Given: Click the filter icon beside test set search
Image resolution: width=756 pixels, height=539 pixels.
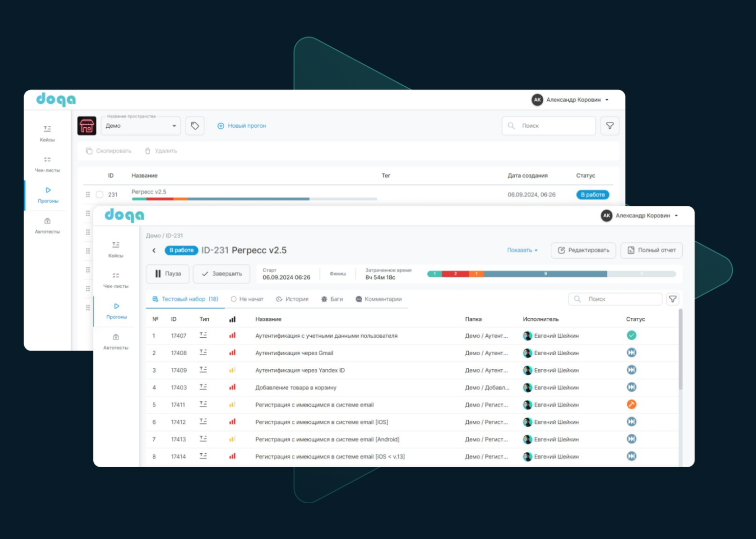Looking at the screenshot, I should click(672, 299).
